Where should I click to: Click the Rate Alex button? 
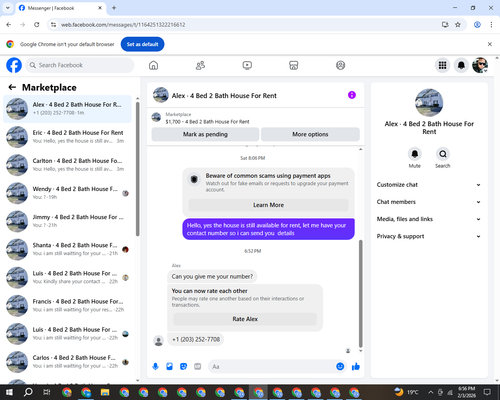coord(245,319)
